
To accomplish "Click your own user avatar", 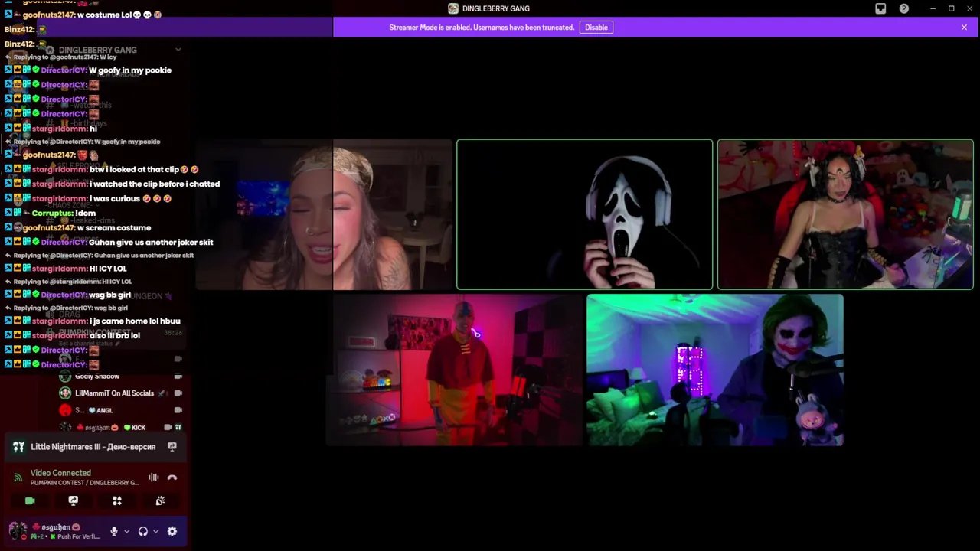I will coord(18,530).
